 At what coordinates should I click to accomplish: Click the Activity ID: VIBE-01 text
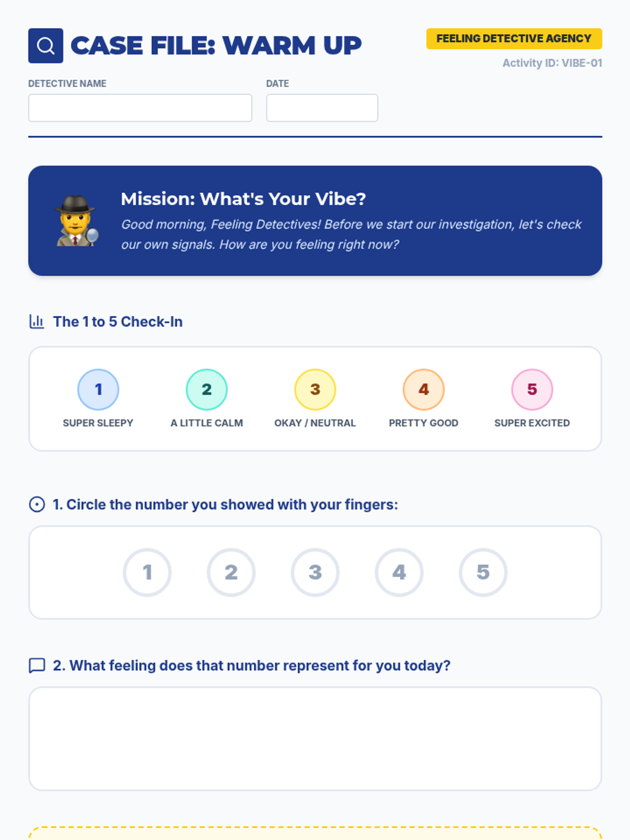(x=552, y=63)
